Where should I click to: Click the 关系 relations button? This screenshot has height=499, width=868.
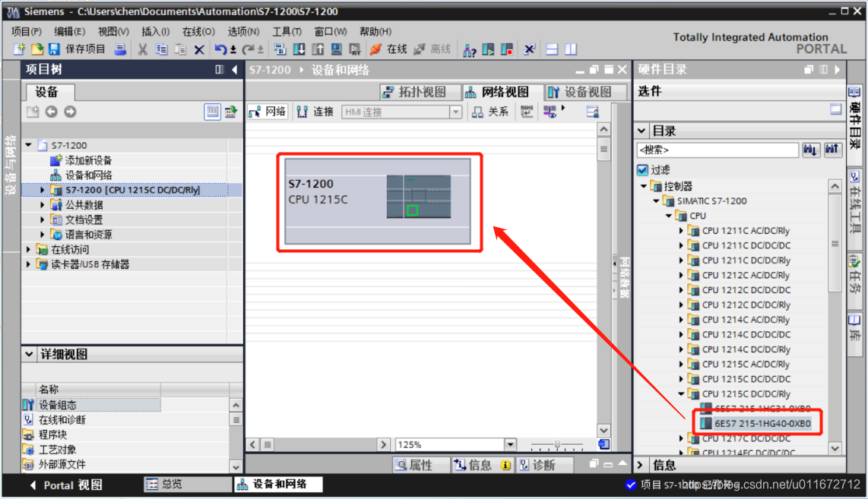(x=490, y=112)
